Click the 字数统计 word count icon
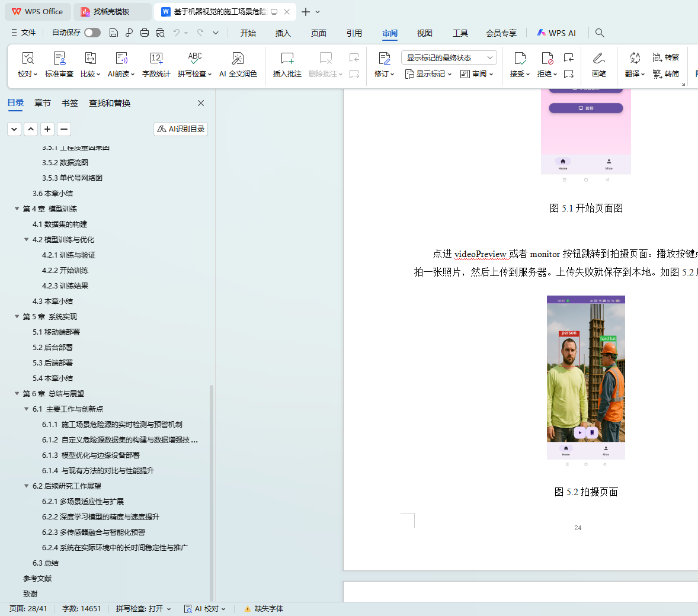Image resolution: width=698 pixels, height=616 pixels. (x=156, y=58)
